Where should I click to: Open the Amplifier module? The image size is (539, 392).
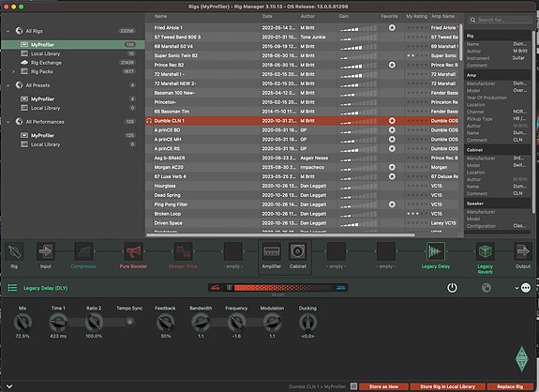[272, 251]
